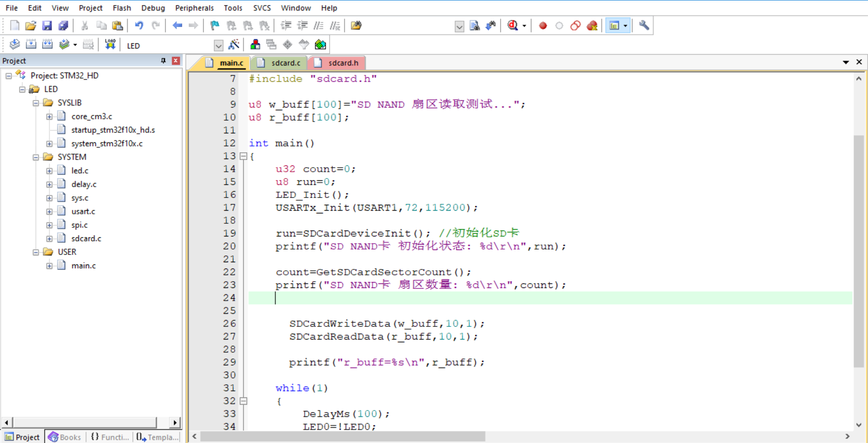Open the editor tab list dropdown arrow

[x=845, y=62]
